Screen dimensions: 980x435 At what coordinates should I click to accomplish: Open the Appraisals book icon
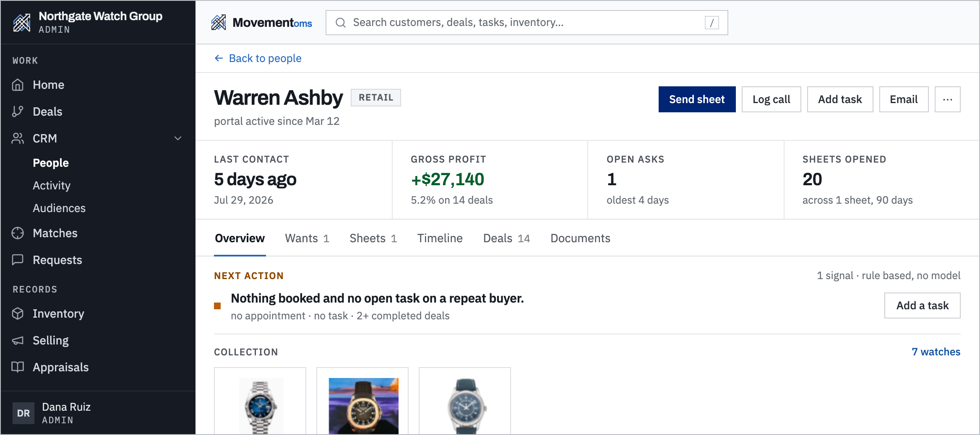point(18,367)
